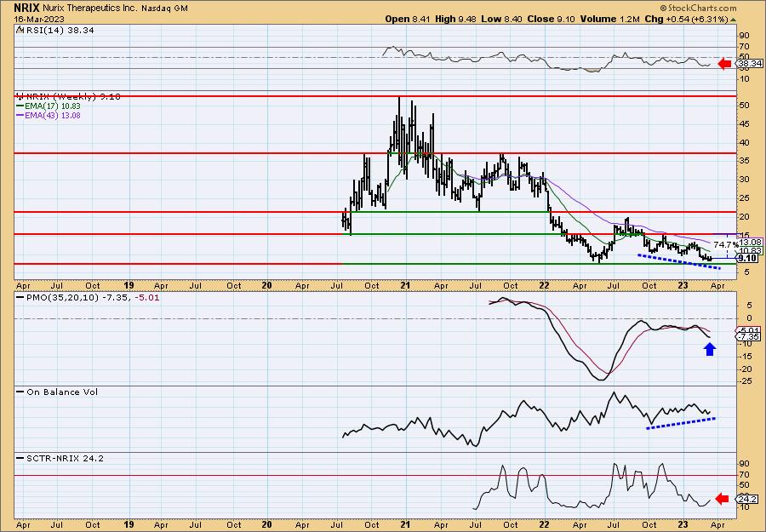Click the 45 price axis label
Image resolution: width=766 pixels, height=532 pixels.
click(x=744, y=124)
